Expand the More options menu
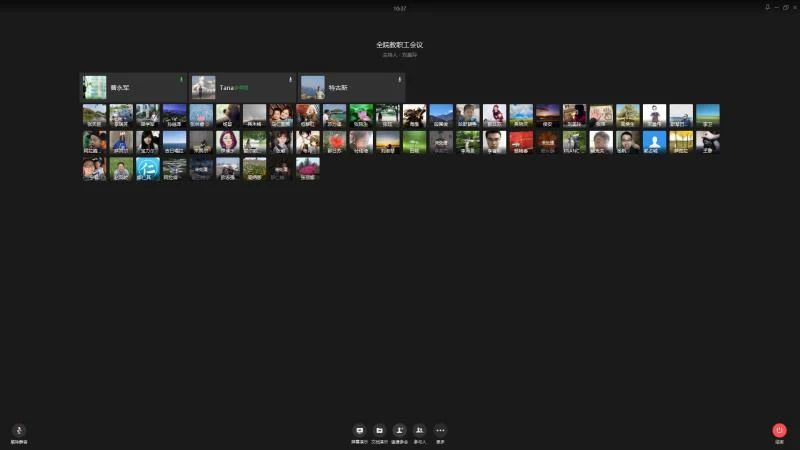The width and height of the screenshot is (800, 450). [440, 431]
